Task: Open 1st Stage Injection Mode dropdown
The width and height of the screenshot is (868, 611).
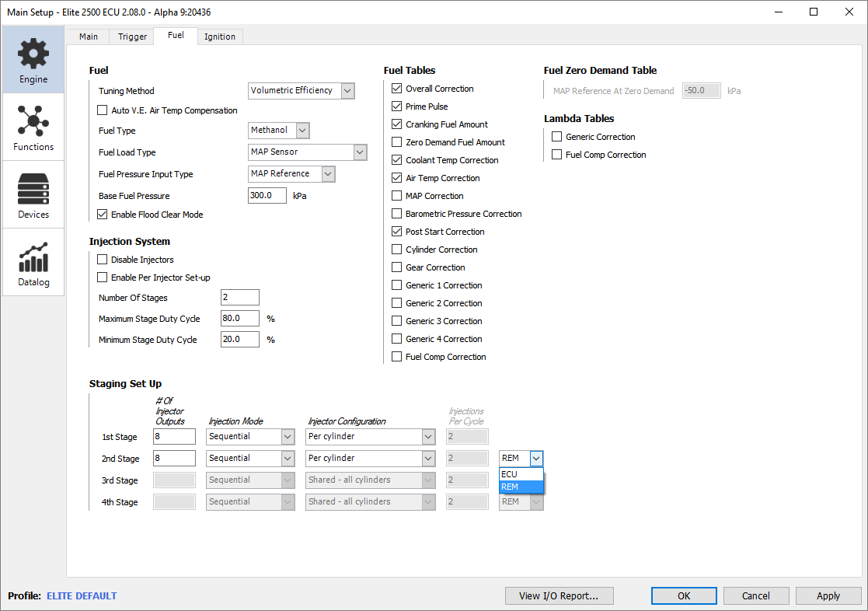Action: (x=250, y=437)
